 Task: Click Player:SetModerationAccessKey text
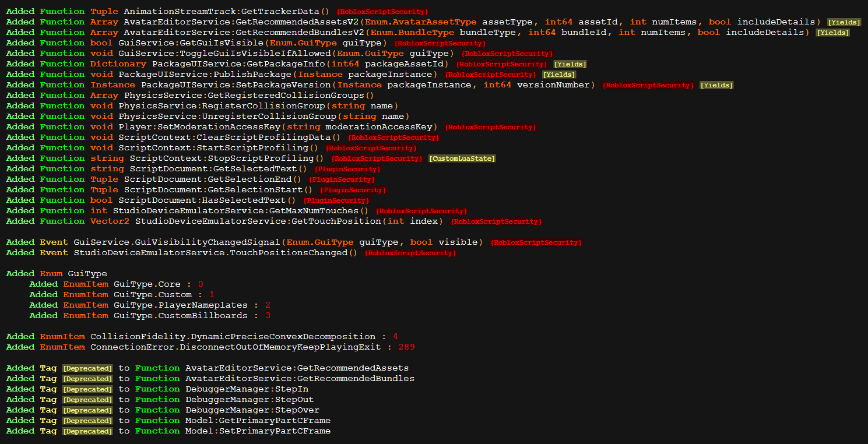pos(199,126)
